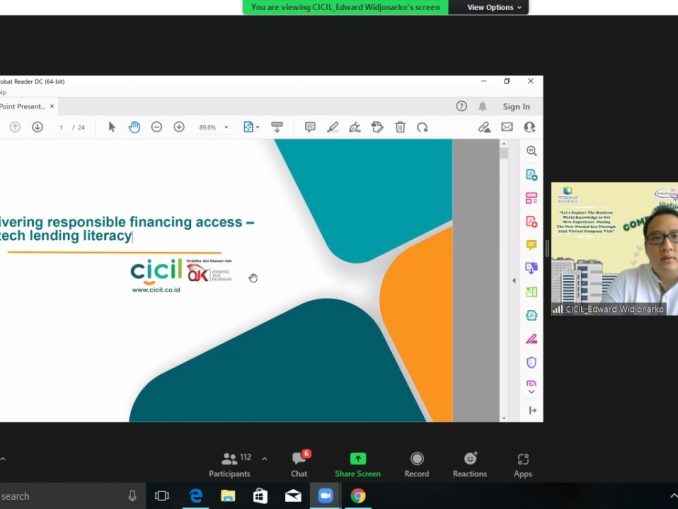Go to previous page in Acrobat

click(x=15, y=127)
